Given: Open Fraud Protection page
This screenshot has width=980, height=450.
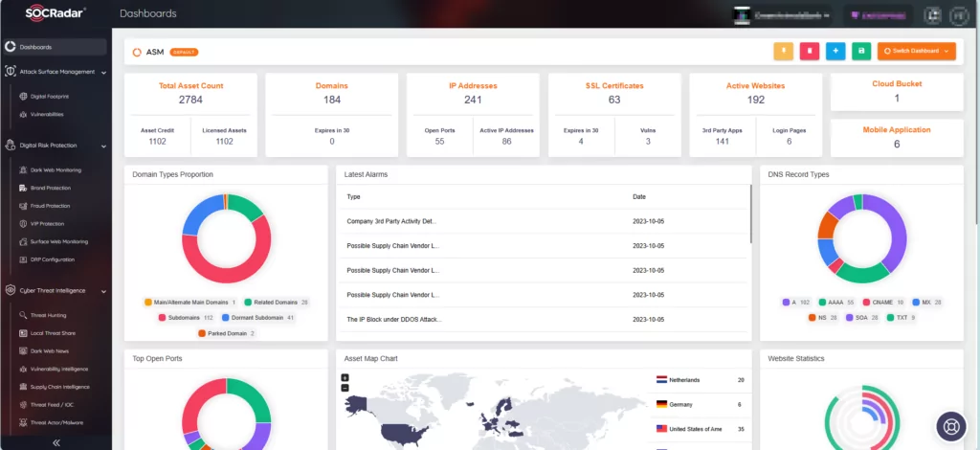Looking at the screenshot, I should point(50,206).
